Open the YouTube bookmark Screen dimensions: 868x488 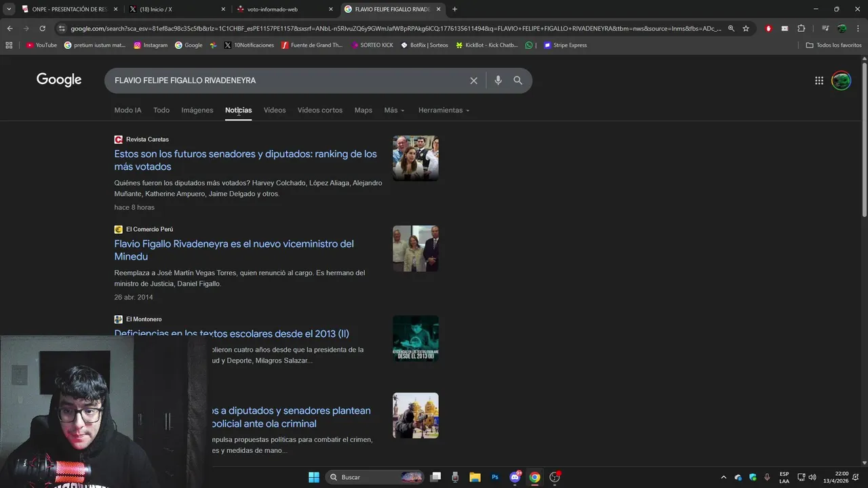41,45
